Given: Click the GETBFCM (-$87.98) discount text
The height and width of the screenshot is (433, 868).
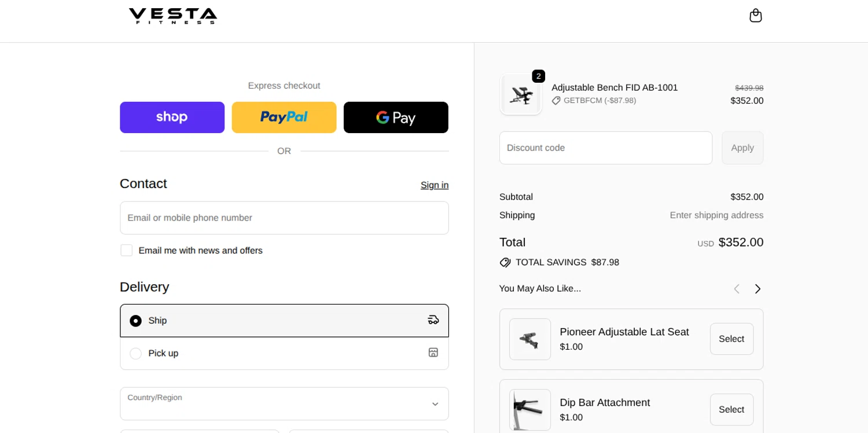Looking at the screenshot, I should [599, 100].
